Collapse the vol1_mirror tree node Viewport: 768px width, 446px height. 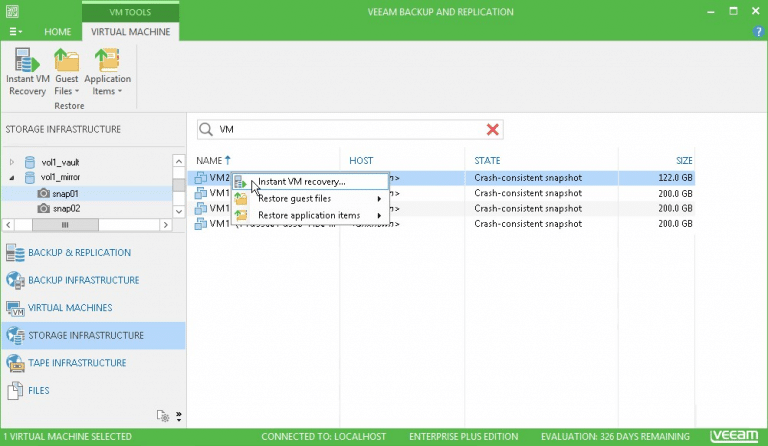pos(12,178)
